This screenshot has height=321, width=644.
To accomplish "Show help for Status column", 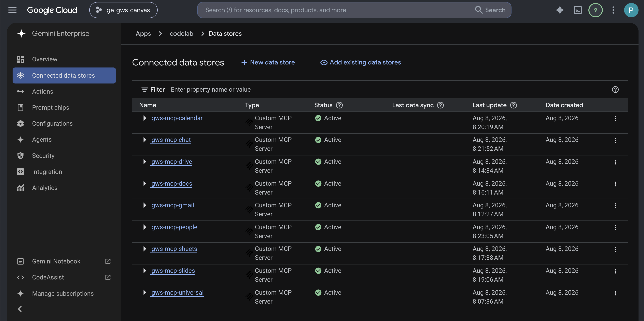I will pos(339,105).
